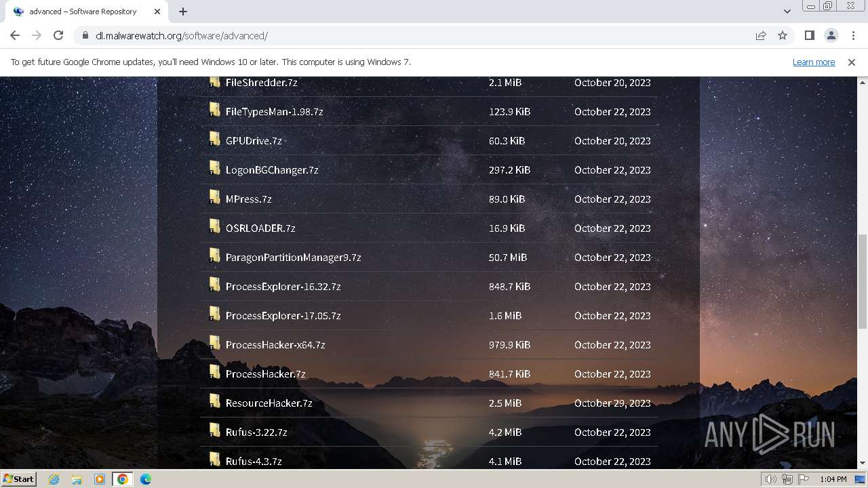This screenshot has width=868, height=488.
Task: Click the ProcessHacker.7z archive icon
Action: point(215,372)
